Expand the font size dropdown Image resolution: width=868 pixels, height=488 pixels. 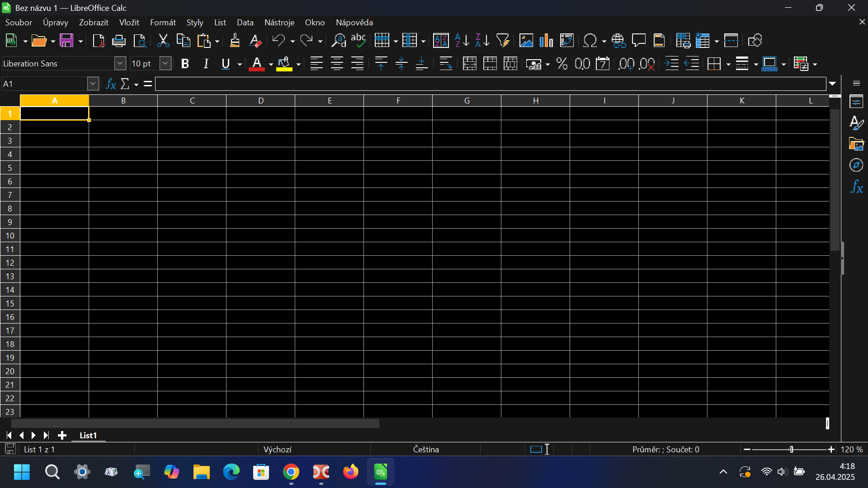click(165, 64)
